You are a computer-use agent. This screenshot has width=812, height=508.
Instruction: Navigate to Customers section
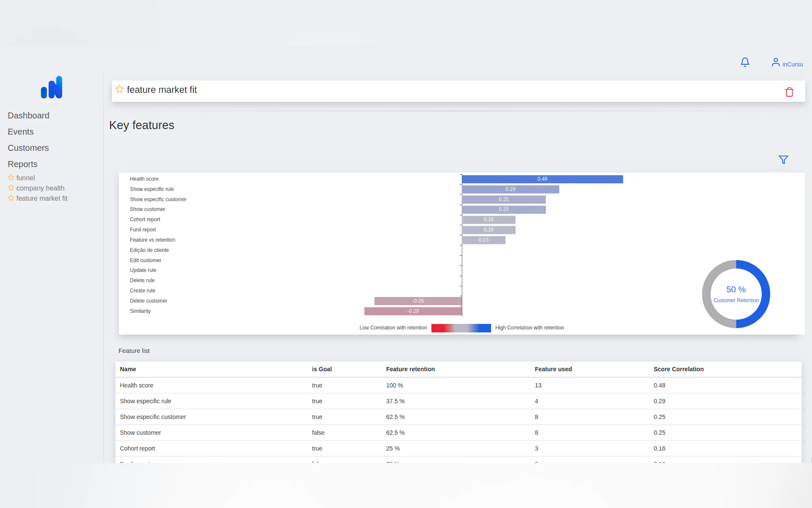pyautogui.click(x=28, y=148)
